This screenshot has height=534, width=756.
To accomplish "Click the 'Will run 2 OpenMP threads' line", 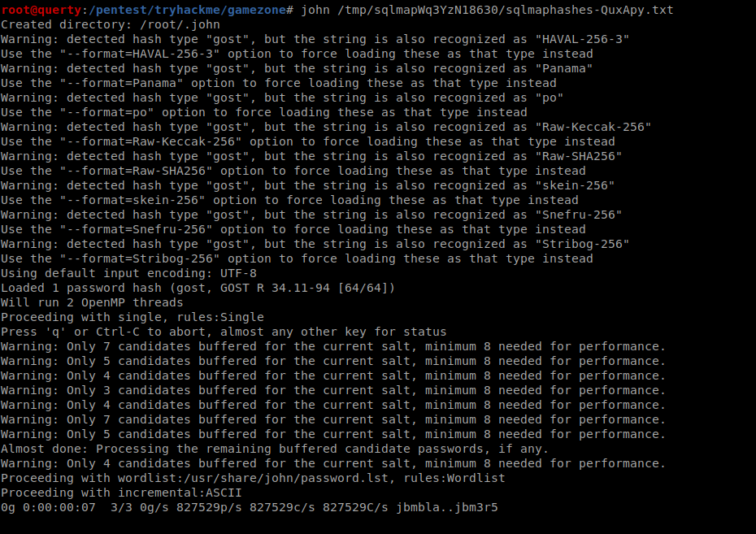I will tap(92, 302).
